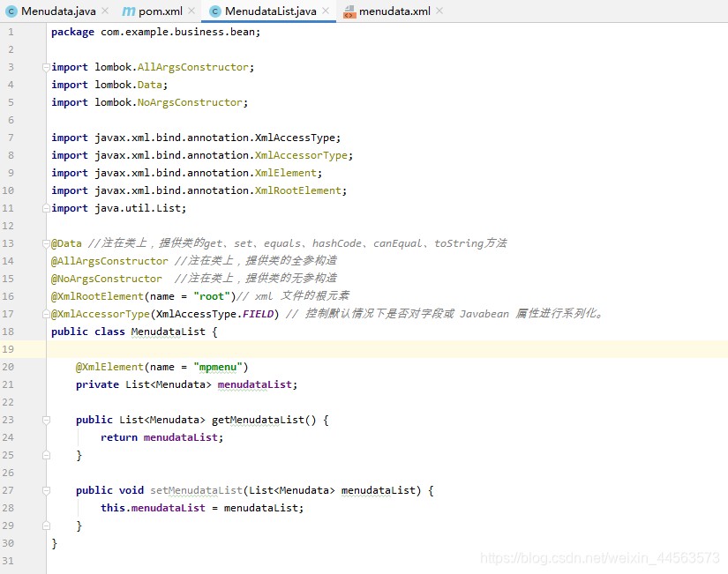
Task: Close the MenudataList.java tab
Action: pos(326,11)
